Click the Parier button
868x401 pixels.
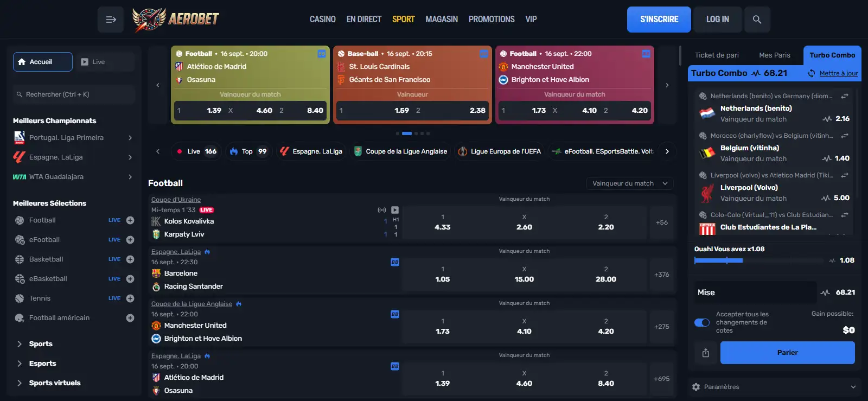788,353
